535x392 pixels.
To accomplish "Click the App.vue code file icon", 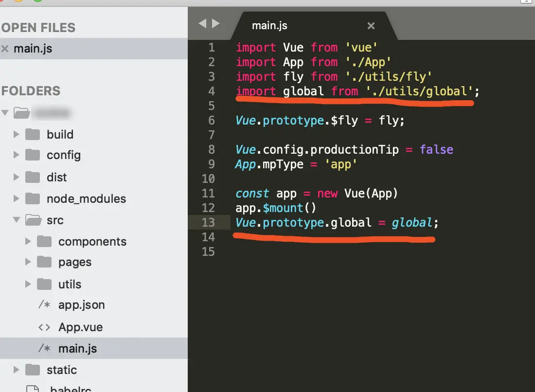I will (44, 327).
